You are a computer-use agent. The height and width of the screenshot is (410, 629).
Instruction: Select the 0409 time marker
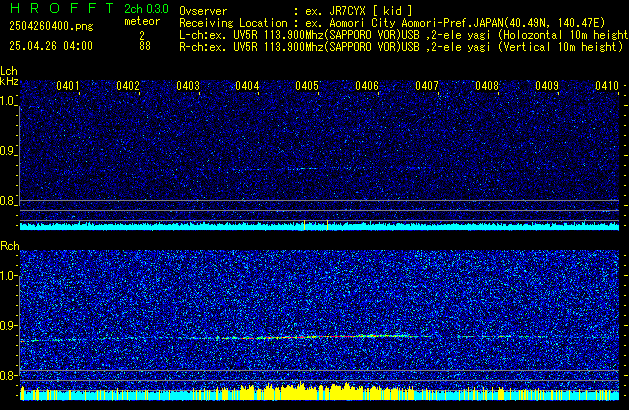[x=547, y=86]
